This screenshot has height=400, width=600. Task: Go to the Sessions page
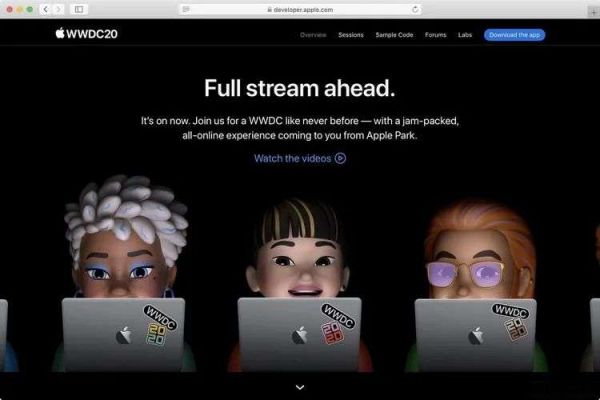(351, 35)
